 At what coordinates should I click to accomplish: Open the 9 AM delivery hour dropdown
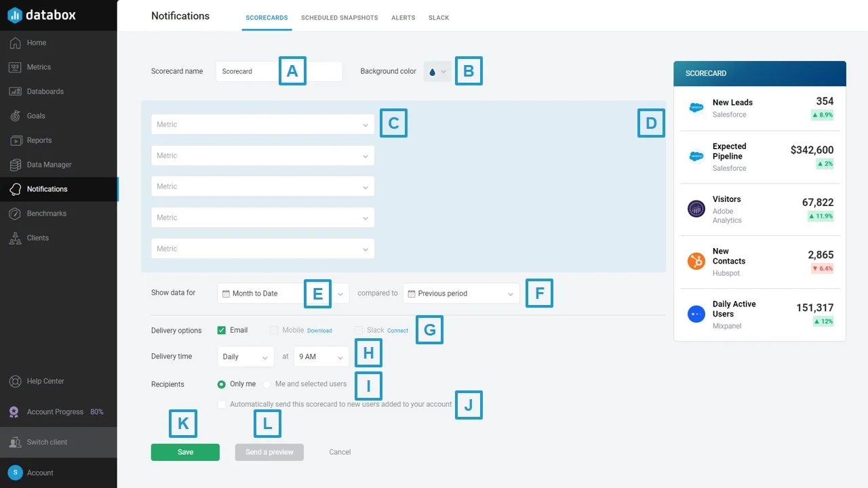click(321, 357)
